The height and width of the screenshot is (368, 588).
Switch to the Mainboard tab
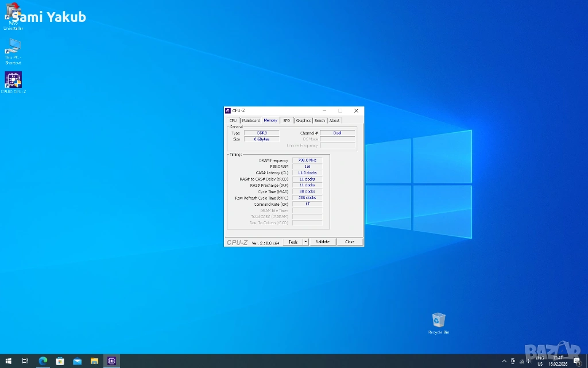coord(250,121)
